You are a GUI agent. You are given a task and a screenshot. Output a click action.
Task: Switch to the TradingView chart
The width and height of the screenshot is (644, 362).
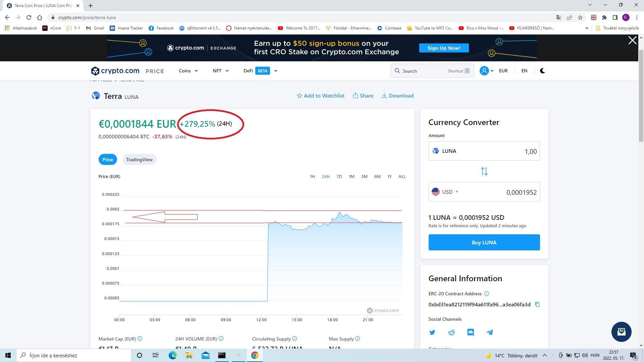(x=139, y=160)
